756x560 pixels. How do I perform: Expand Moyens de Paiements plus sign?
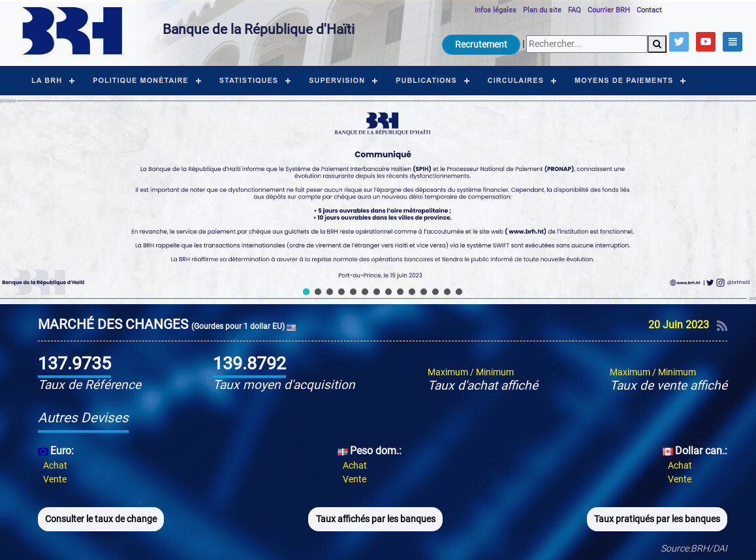pos(683,81)
